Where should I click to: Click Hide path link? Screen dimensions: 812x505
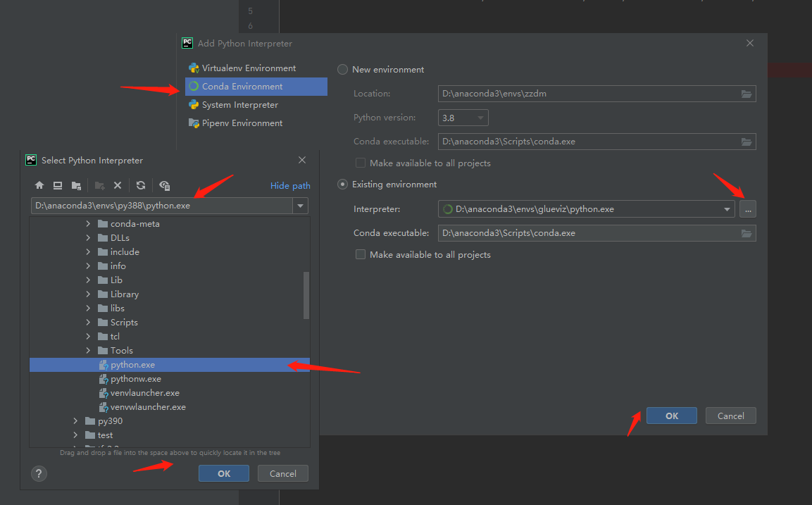click(x=290, y=185)
